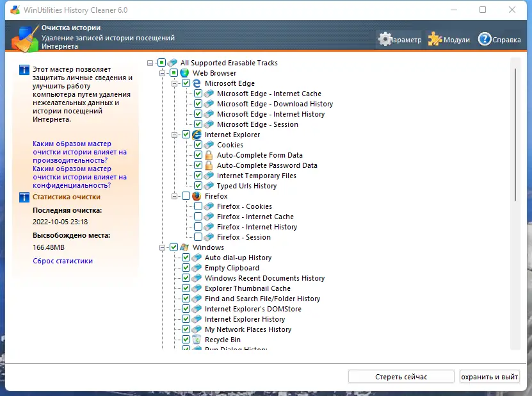
Task: Click the eraser icon beside Empty Clipboard
Action: click(197, 268)
